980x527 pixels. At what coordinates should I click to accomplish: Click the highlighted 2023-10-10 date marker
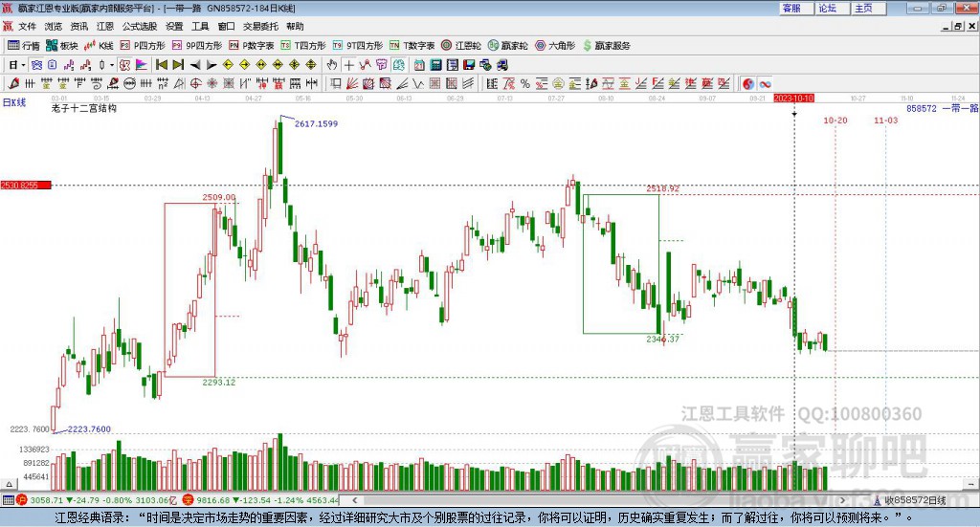[793, 99]
